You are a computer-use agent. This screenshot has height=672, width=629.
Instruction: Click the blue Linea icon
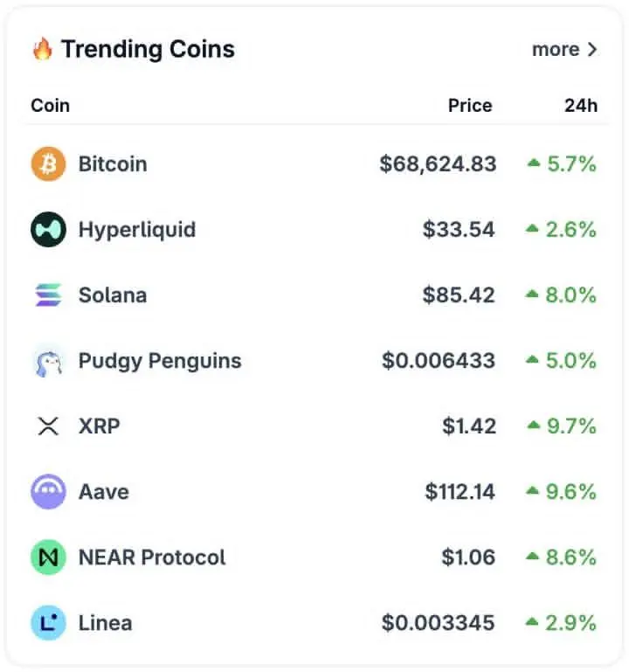coord(48,623)
